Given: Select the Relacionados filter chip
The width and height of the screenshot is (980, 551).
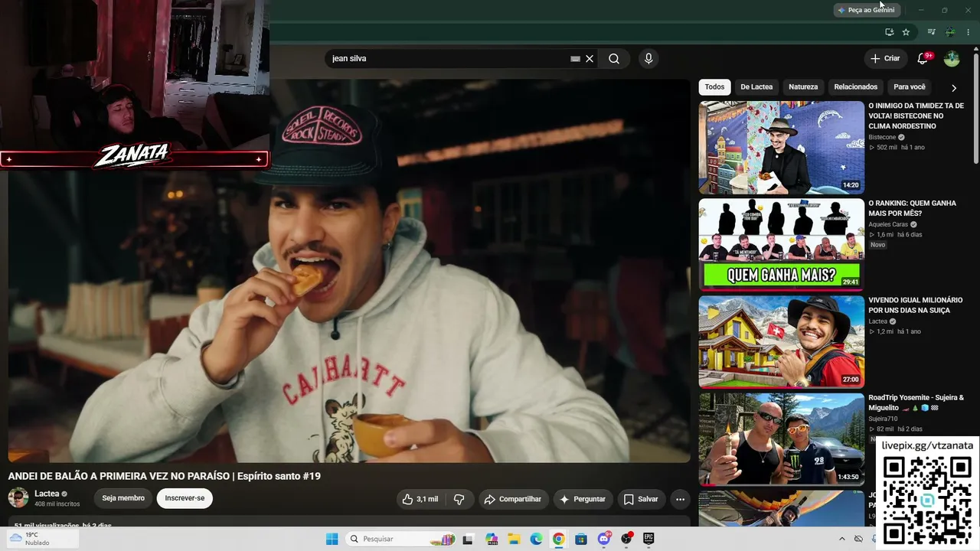Looking at the screenshot, I should 855,87.
